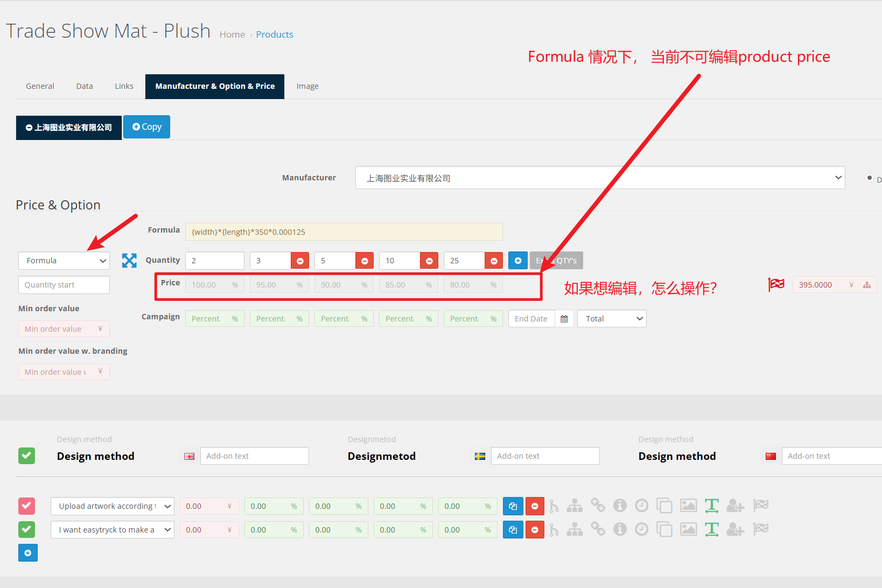The image size is (882, 588).
Task: Open the Image tab
Action: point(307,86)
